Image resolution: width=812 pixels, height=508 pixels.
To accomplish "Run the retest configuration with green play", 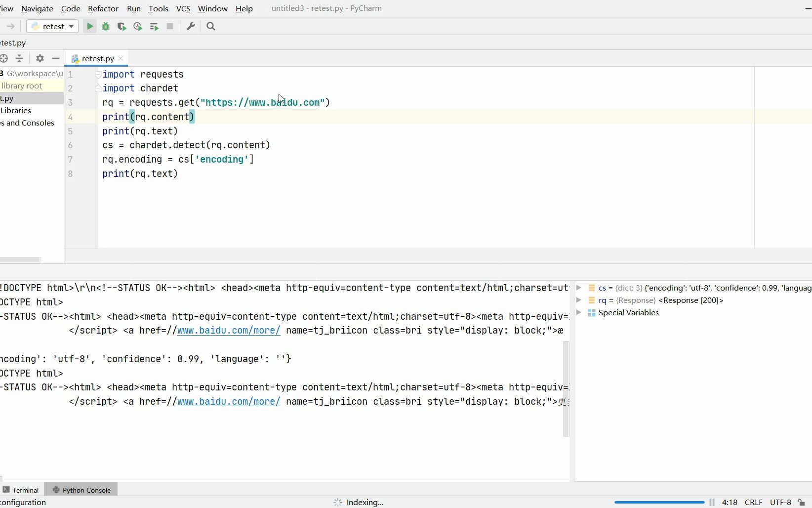I will point(90,26).
